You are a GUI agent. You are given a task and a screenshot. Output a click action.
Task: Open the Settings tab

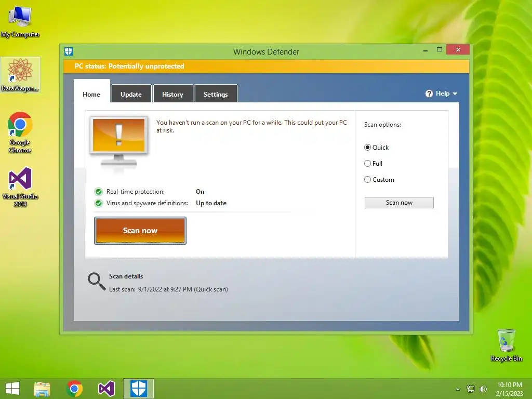[216, 95]
